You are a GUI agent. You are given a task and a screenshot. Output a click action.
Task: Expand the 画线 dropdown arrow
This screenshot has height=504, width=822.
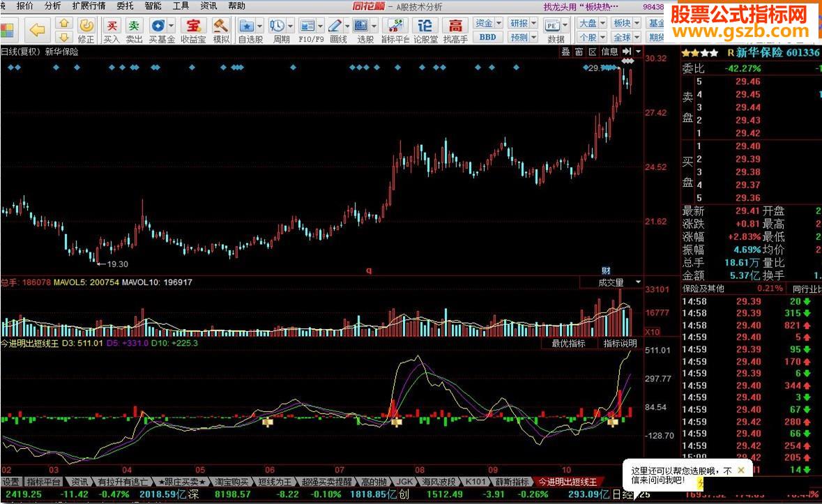[348, 25]
